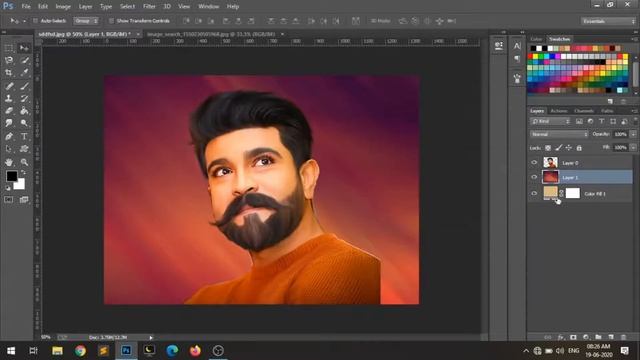Open the tool preset picker arrow
The width and height of the screenshot is (640, 360).
click(x=24, y=21)
